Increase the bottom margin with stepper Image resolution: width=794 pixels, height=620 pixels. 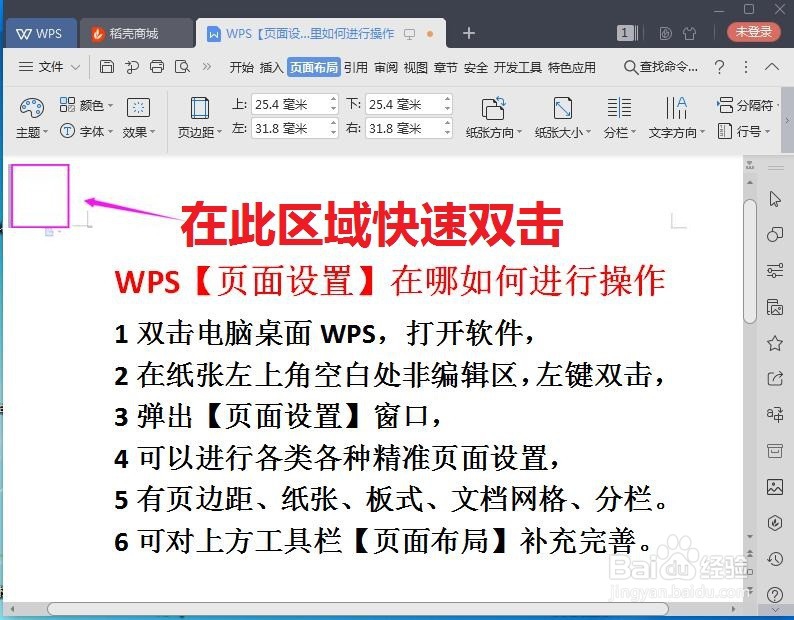447,99
